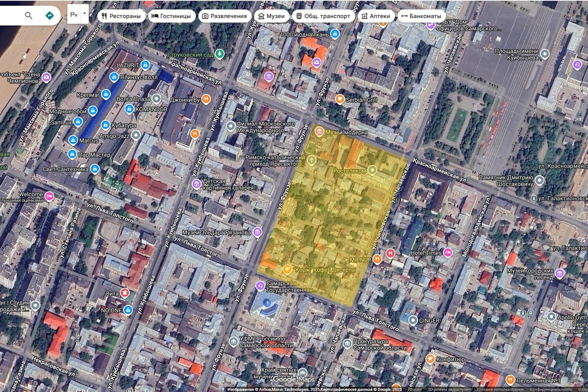The width and height of the screenshot is (588, 392).
Task: Select the Гостиницы category chip
Action: pyautogui.click(x=171, y=16)
